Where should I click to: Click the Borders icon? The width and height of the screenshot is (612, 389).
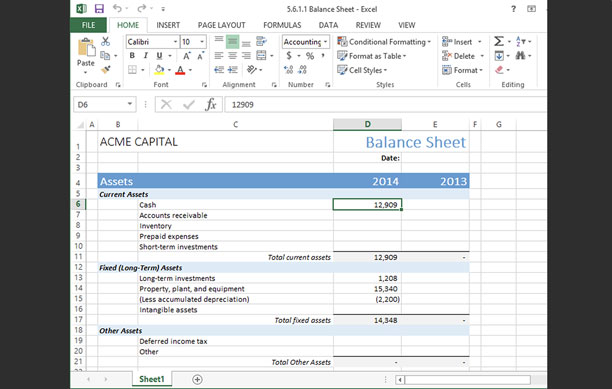pos(133,70)
